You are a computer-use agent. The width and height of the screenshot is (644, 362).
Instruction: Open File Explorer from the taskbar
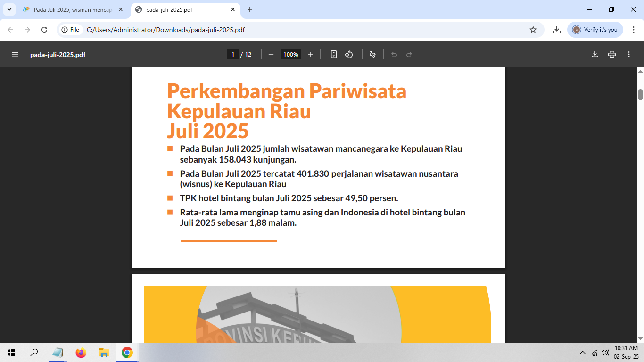(x=104, y=353)
